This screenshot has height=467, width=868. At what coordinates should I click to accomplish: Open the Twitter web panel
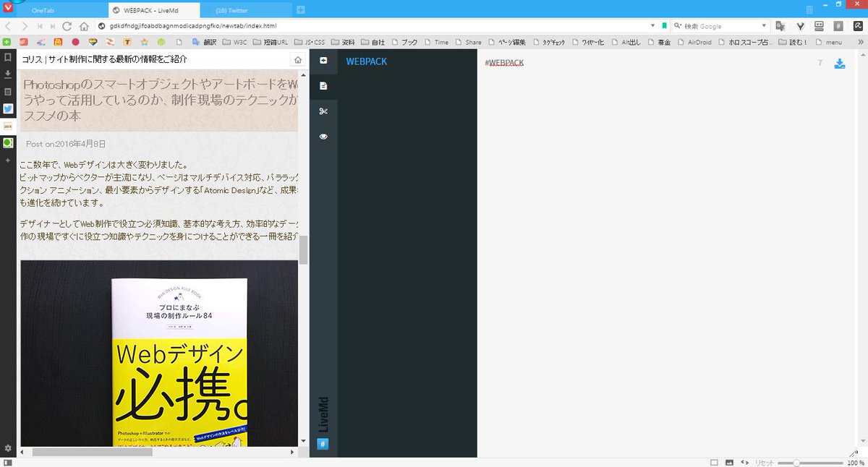click(x=8, y=109)
